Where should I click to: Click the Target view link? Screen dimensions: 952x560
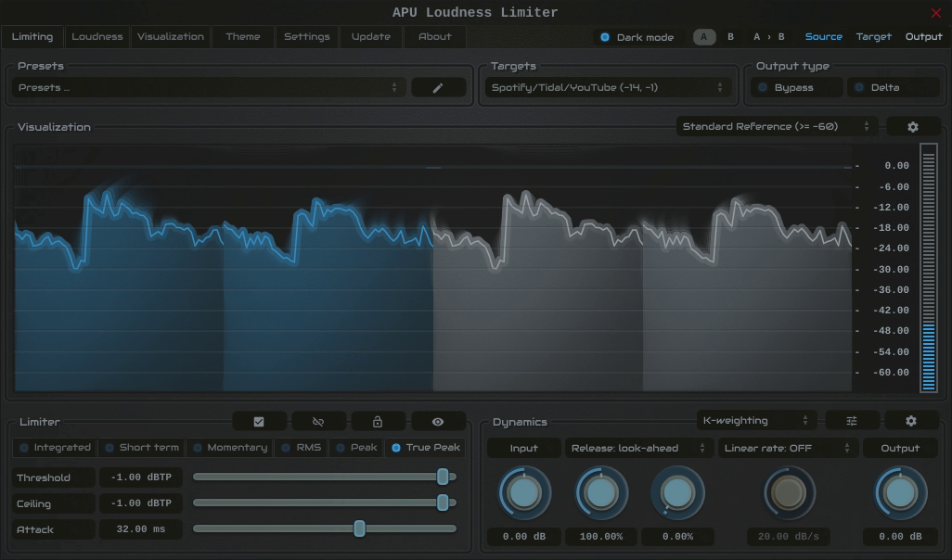tap(874, 37)
